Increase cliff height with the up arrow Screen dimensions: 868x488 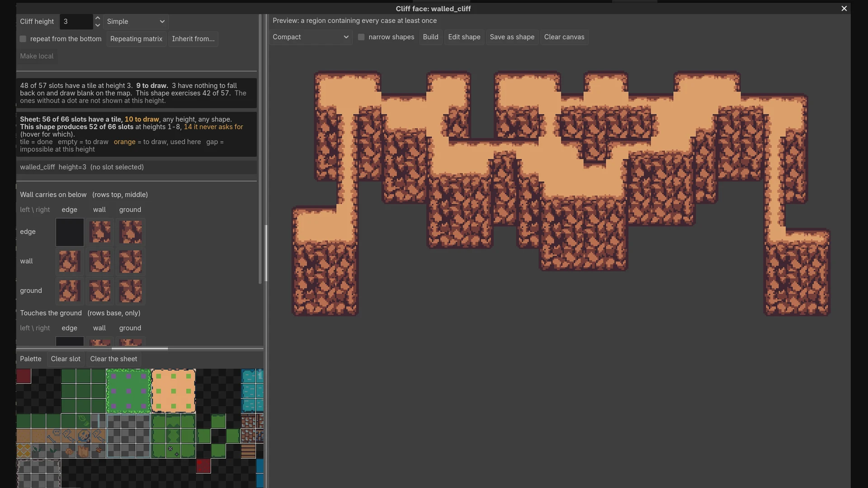click(97, 18)
